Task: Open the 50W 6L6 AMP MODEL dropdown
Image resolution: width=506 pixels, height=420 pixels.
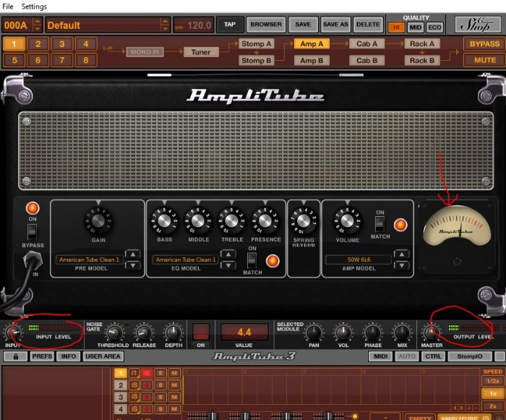Action: point(359,260)
